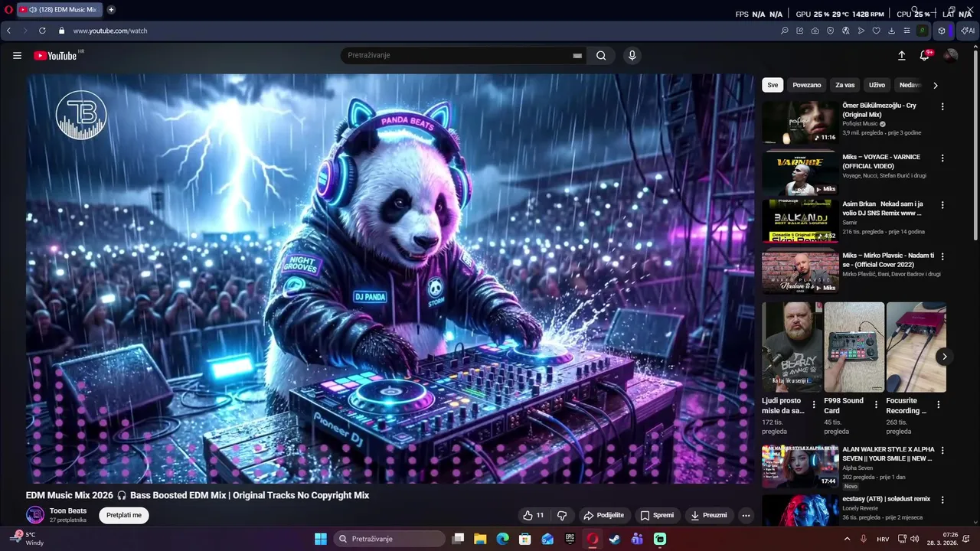Open Epic Games Launcher from taskbar
This screenshot has height=551, width=980.
(570, 539)
